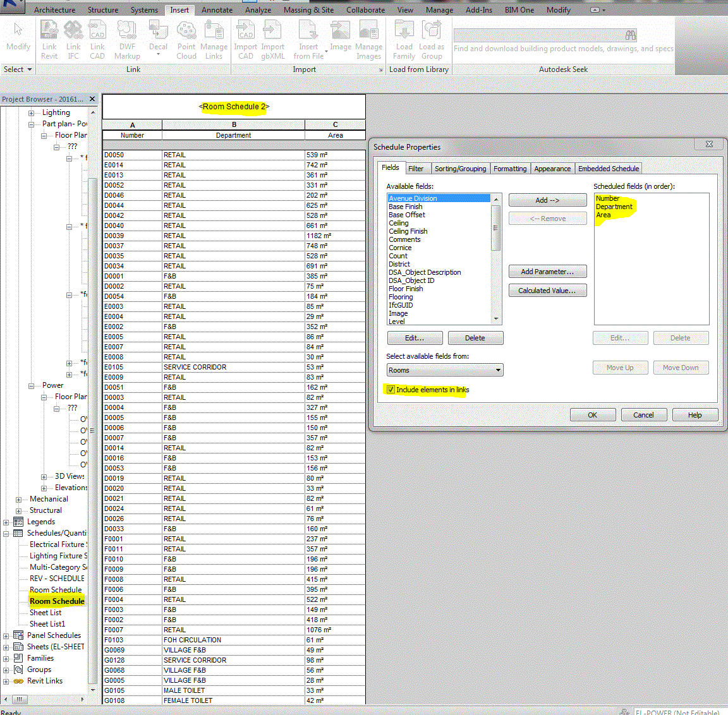The image size is (728, 715).
Task: Click the Autodesk Seek search field
Action: pyautogui.click(x=538, y=35)
